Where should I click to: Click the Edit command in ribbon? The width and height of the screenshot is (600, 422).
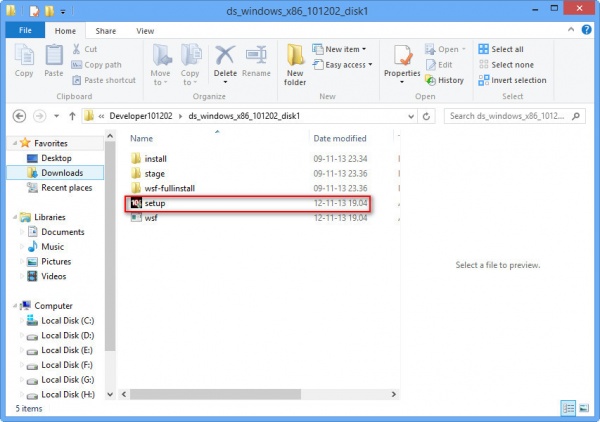439,65
